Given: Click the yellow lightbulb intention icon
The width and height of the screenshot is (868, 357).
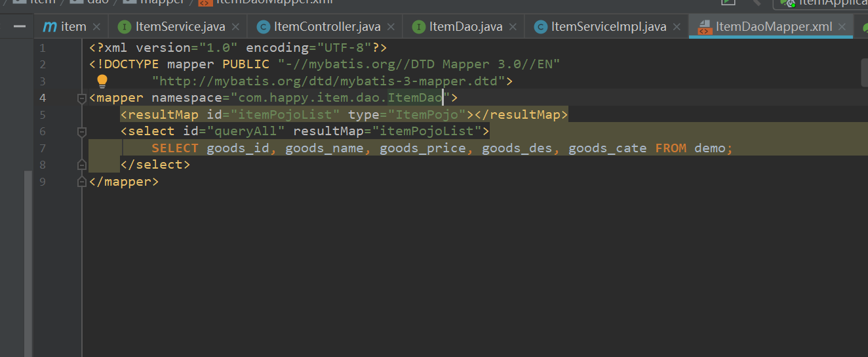Looking at the screenshot, I should [102, 81].
